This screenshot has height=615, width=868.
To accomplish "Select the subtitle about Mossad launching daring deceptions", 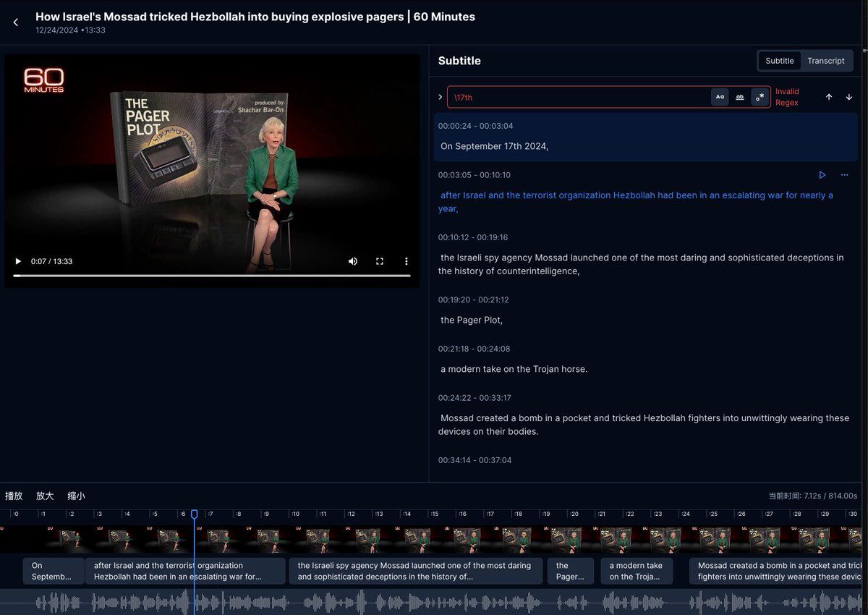I will pos(641,264).
